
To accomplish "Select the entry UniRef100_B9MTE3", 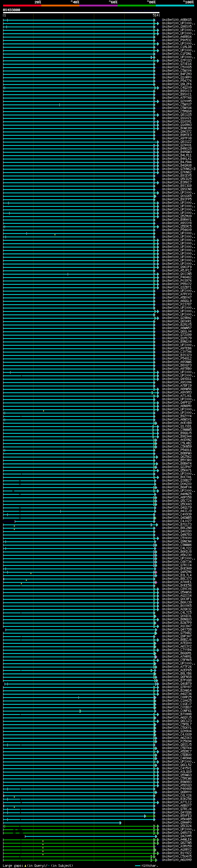I will (177, 135).
